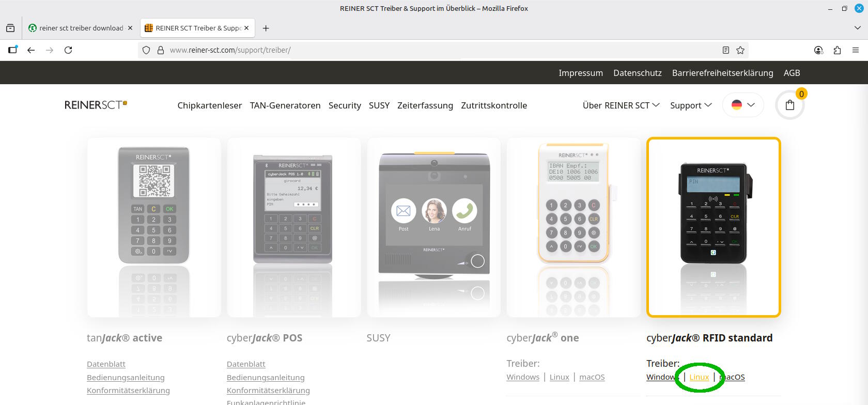
Task: Open Firefox application menu
Action: coord(856,50)
